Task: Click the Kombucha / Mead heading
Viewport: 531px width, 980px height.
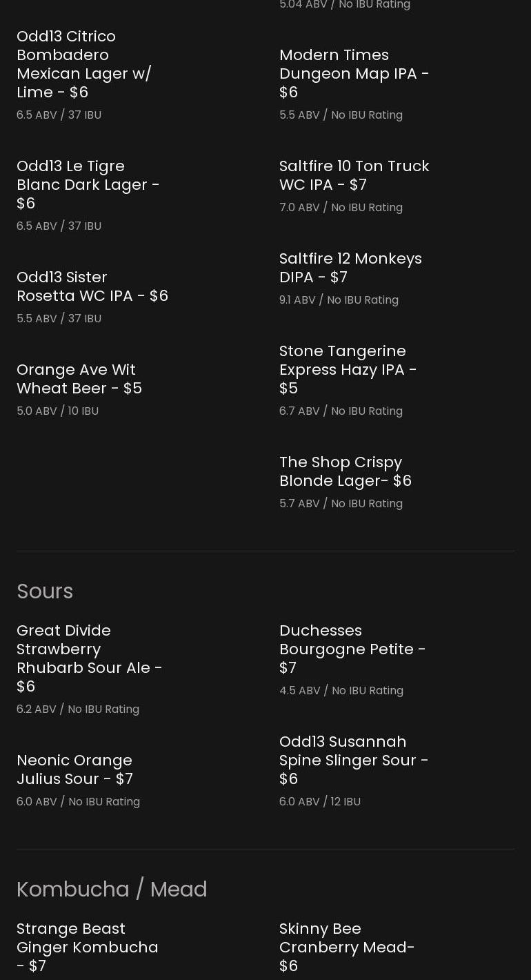Action: pyautogui.click(x=112, y=890)
